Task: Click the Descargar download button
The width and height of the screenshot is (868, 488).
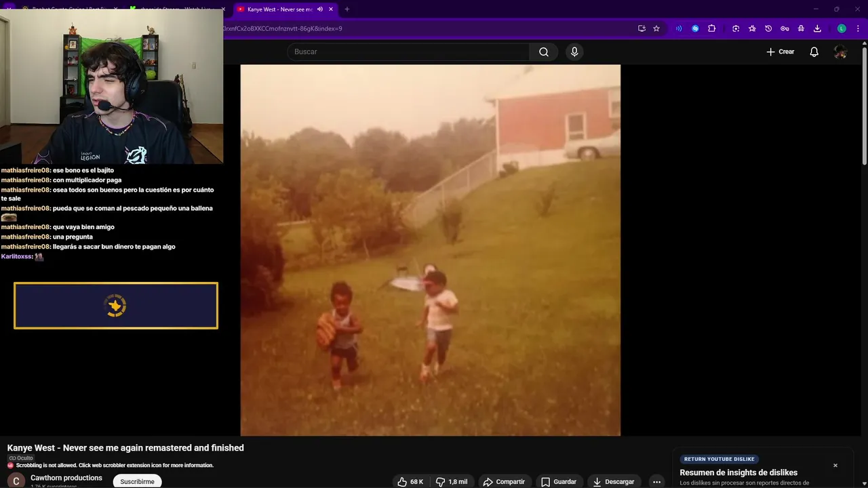Action: pos(614,482)
